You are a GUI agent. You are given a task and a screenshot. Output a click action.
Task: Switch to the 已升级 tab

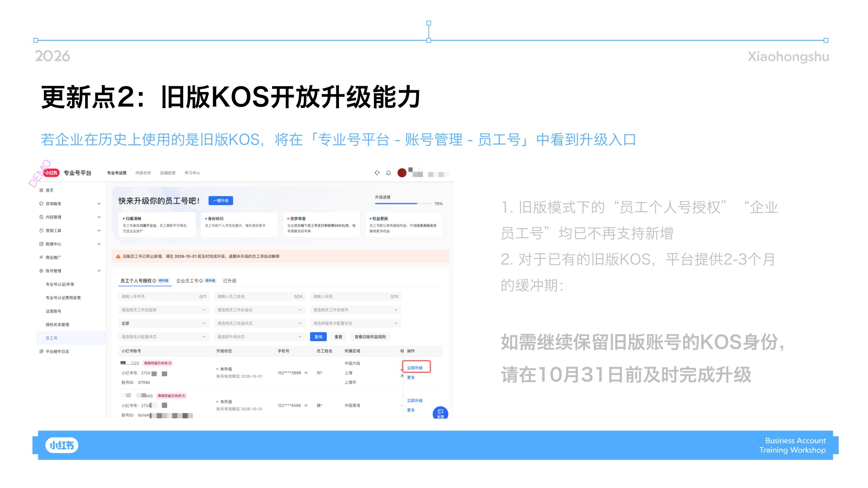(x=230, y=281)
